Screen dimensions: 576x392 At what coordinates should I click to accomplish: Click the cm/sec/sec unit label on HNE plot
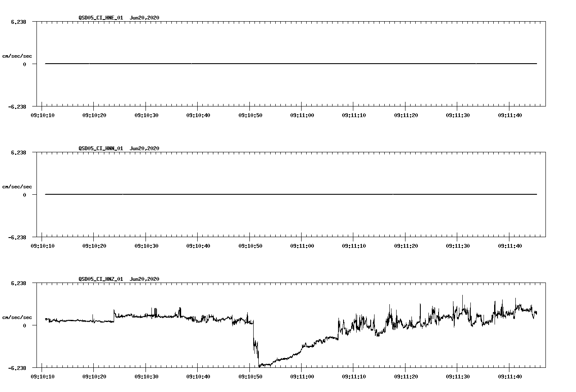coord(17,56)
